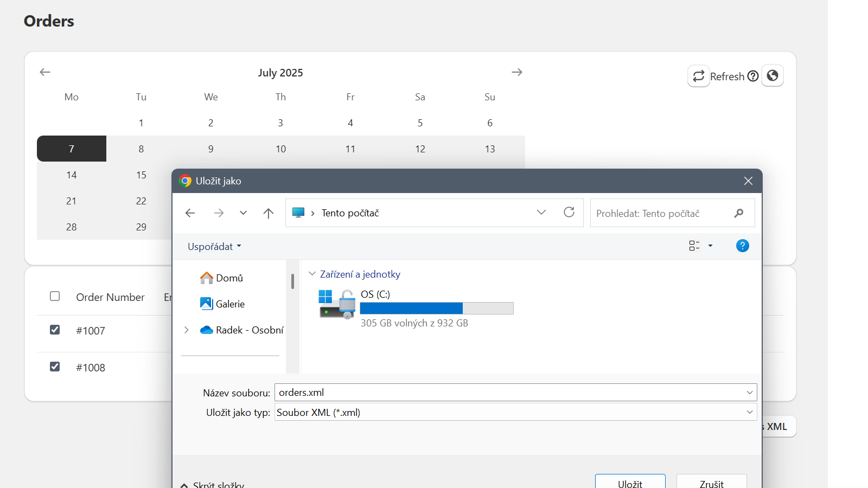The width and height of the screenshot is (868, 488).
Task: Collapse folders with Skrýt složky
Action: click(x=213, y=484)
